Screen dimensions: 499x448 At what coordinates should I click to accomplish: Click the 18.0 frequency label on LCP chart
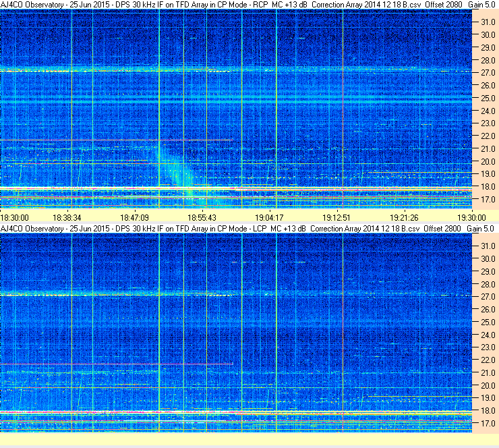[488, 411]
